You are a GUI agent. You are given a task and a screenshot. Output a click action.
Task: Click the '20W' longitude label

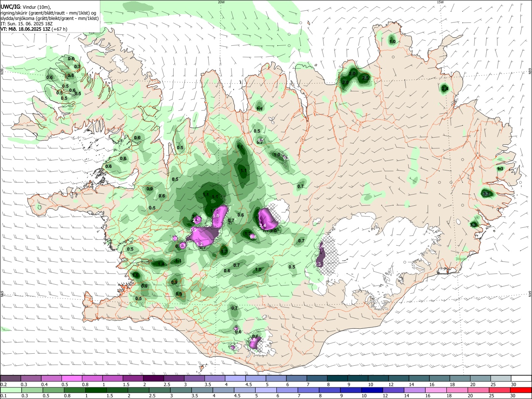(221, 2)
